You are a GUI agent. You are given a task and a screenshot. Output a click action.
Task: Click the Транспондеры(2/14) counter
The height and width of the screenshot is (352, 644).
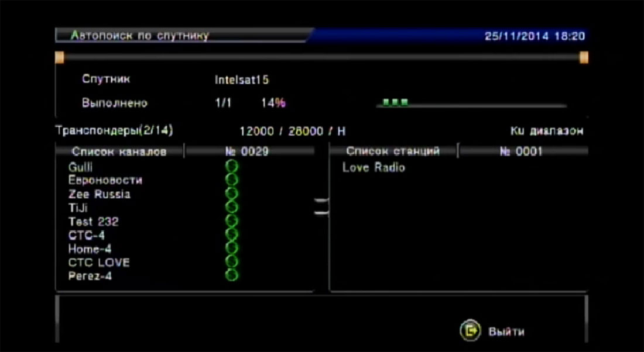pos(114,130)
